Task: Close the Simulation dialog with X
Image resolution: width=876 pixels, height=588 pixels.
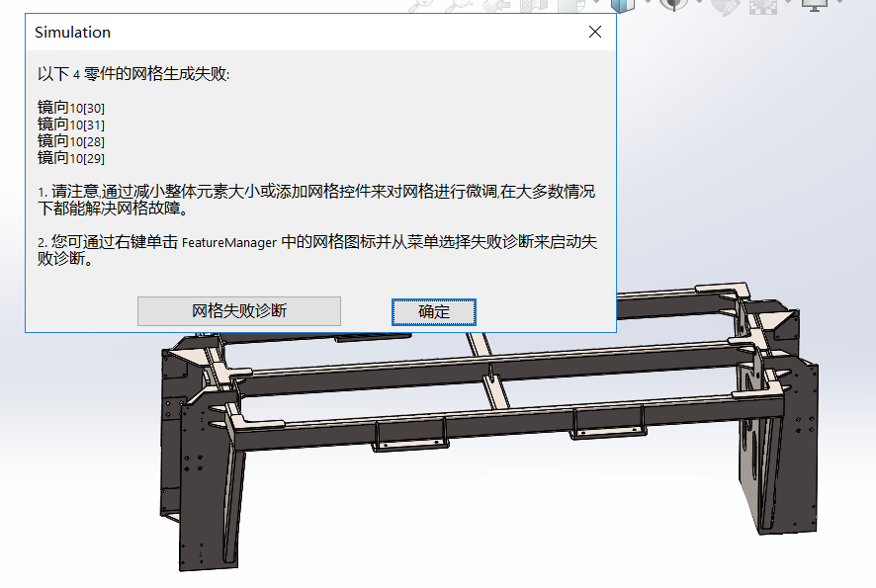Action: 595,32
